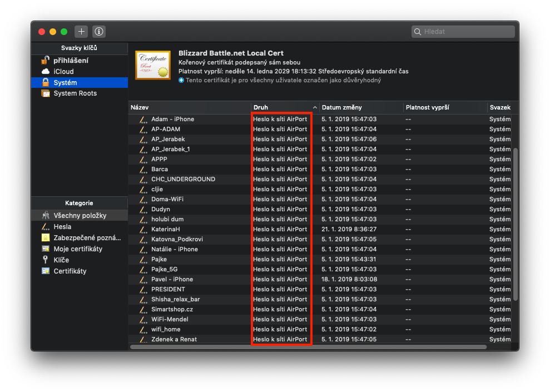Click the 18. 1. 2019 8:03:08 date cell

(349, 280)
